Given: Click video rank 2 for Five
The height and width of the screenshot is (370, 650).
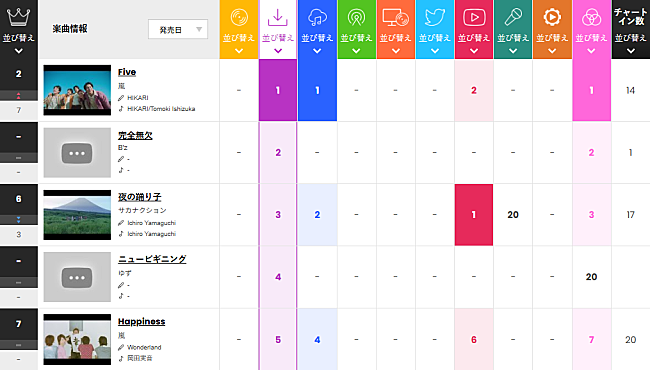Looking at the screenshot, I should 474,90.
